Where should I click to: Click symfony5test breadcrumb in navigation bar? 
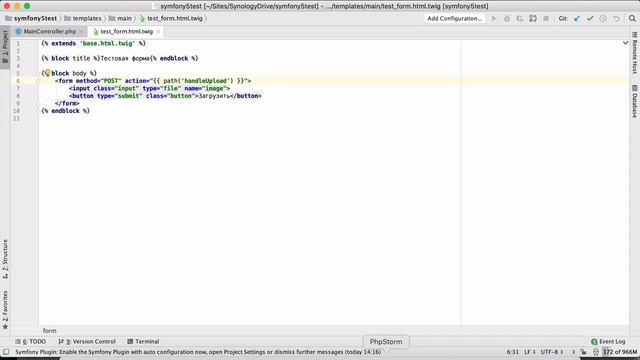pos(31,18)
